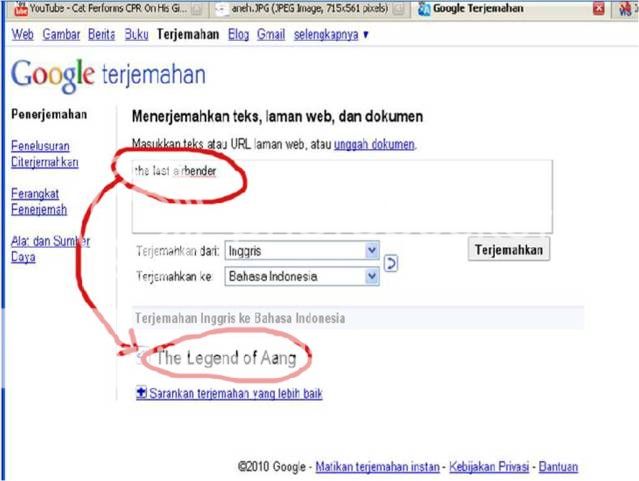Viewport: 639px width, 481px height.
Task: Click the YouTube tab favicon
Action: point(20,9)
